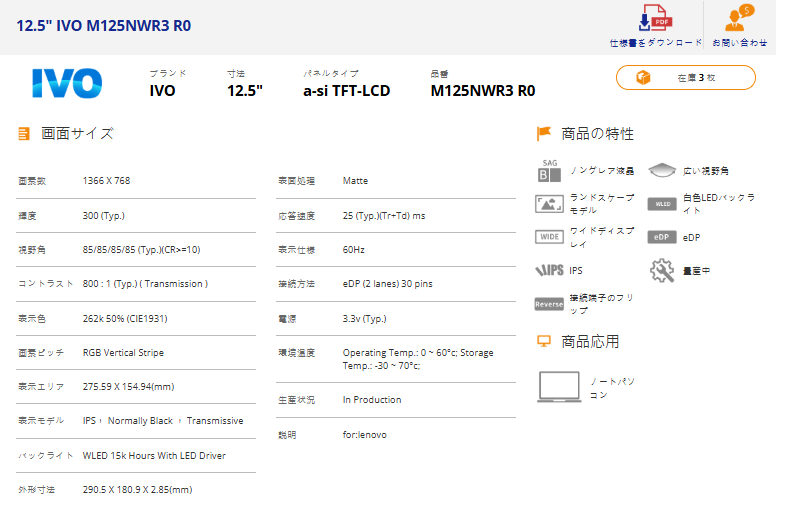Click the ワイドディスプレイ feature label
Image resolution: width=809 pixels, height=519 pixels.
click(602, 237)
